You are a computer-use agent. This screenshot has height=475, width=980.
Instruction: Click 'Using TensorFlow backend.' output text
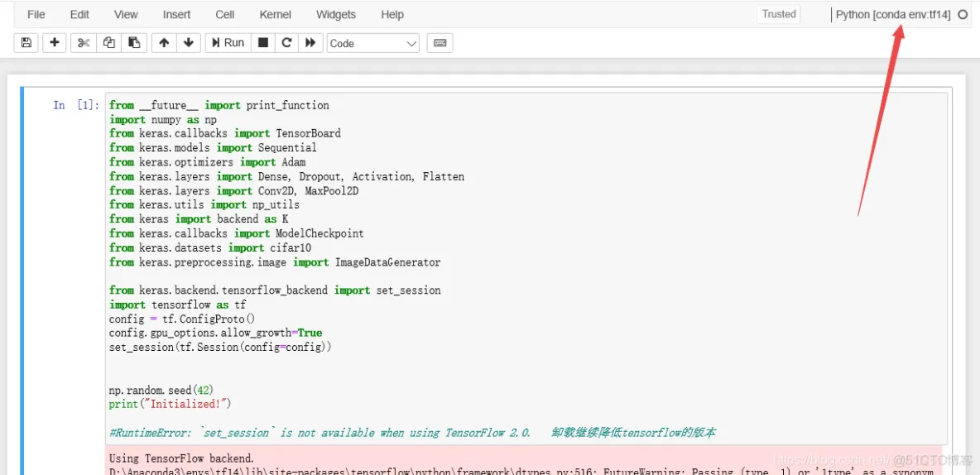[x=182, y=458]
